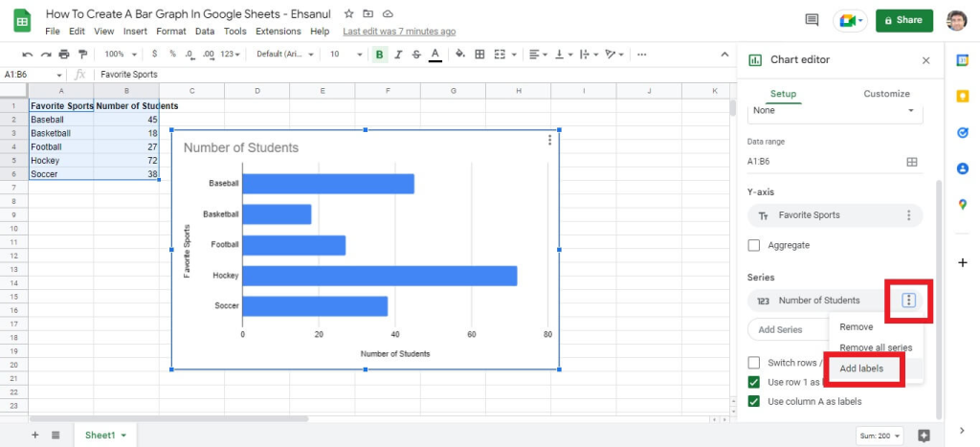Click the green Share button

903,20
